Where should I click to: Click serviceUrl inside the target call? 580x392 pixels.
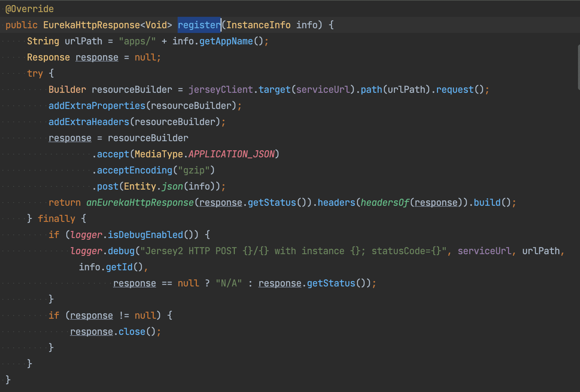[323, 89]
